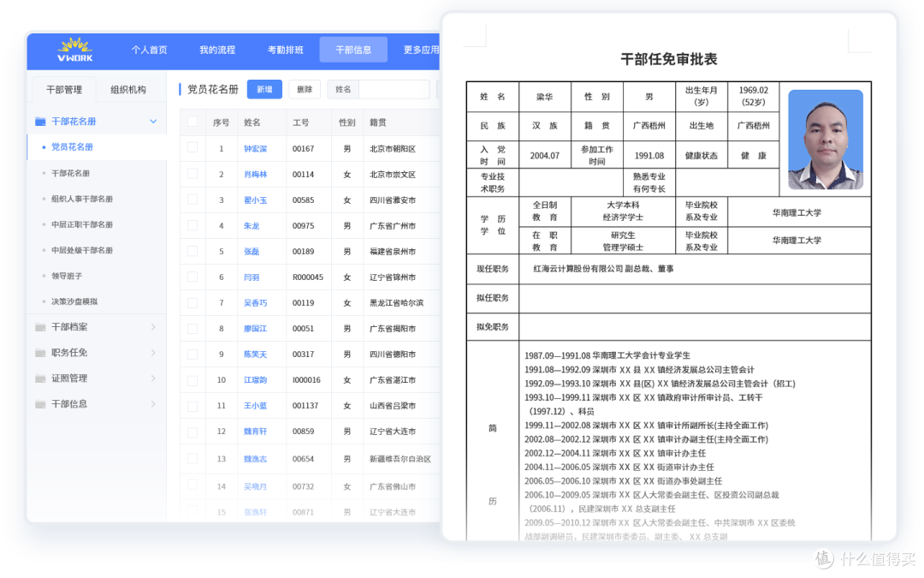Image resolution: width=924 pixels, height=578 pixels.
Task: Open the 个人首页 top menu
Action: [149, 50]
